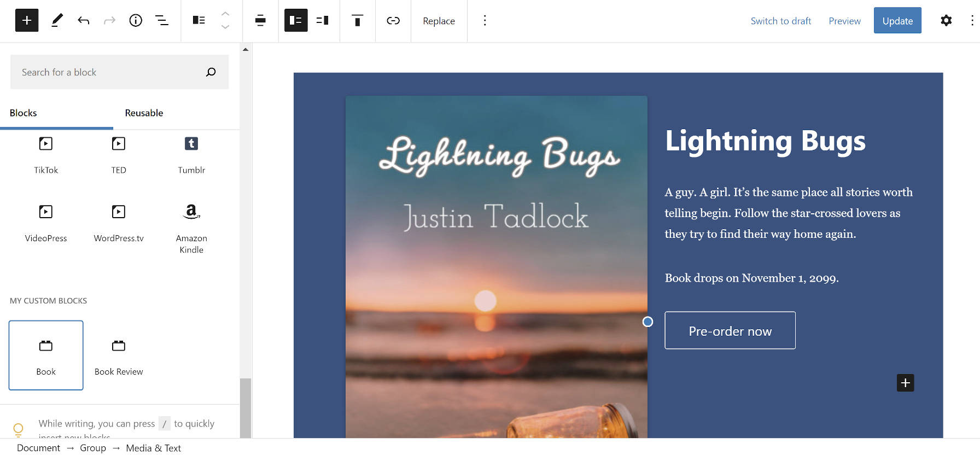This screenshot has height=455, width=980.
Task: Click the block inserter plus button
Action: [27, 21]
